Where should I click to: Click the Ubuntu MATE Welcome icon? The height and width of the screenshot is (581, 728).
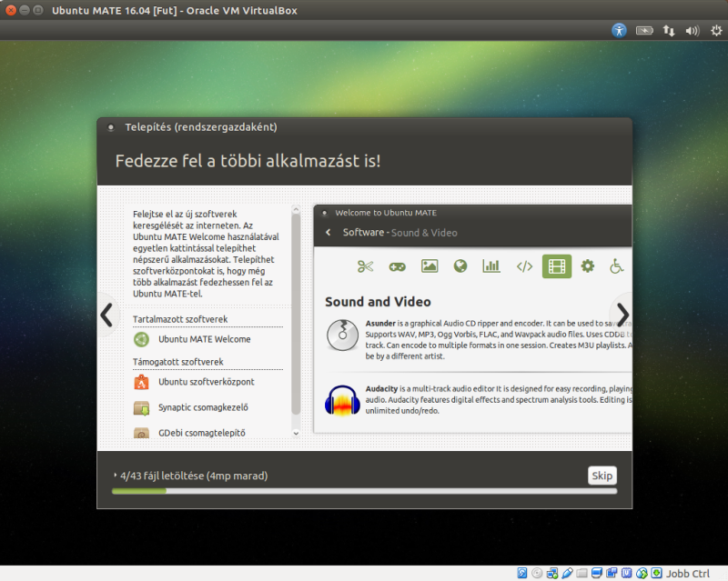tap(141, 339)
